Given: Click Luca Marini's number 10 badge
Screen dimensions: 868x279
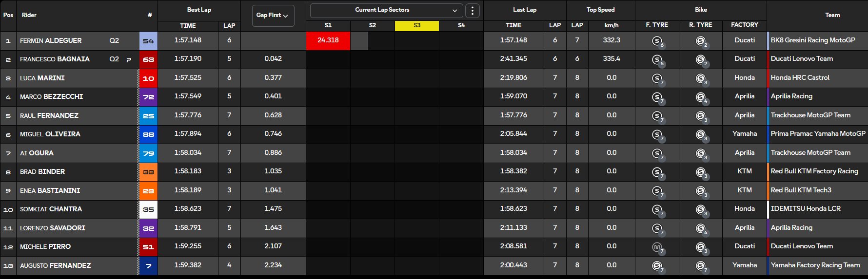Looking at the screenshot, I should pyautogui.click(x=148, y=78).
